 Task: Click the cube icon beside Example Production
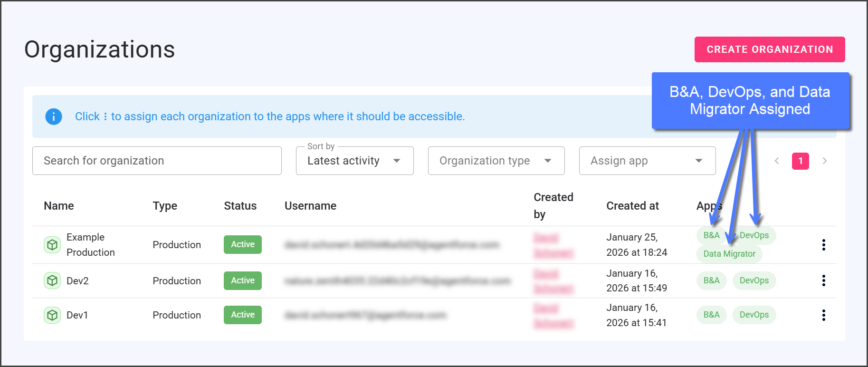pos(52,245)
